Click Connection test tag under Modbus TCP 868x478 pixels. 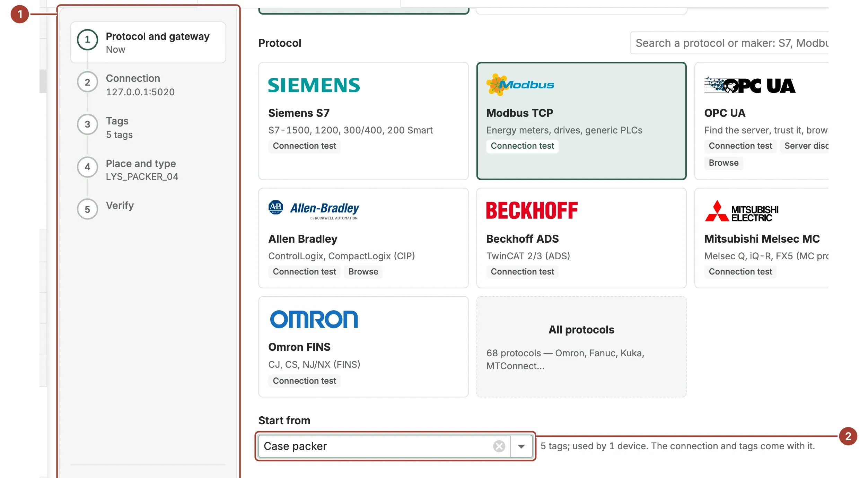tap(522, 146)
